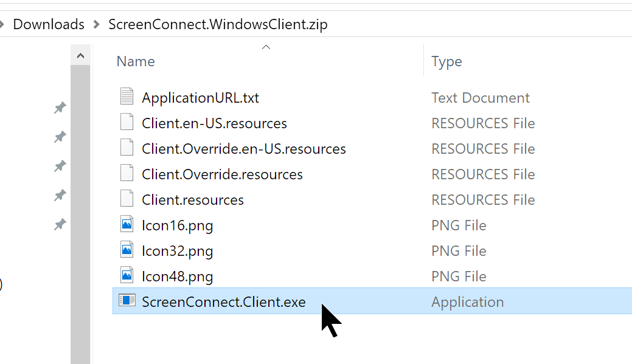The width and height of the screenshot is (632, 364).
Task: Click the Client.Override.resources file icon
Action: pos(127,173)
